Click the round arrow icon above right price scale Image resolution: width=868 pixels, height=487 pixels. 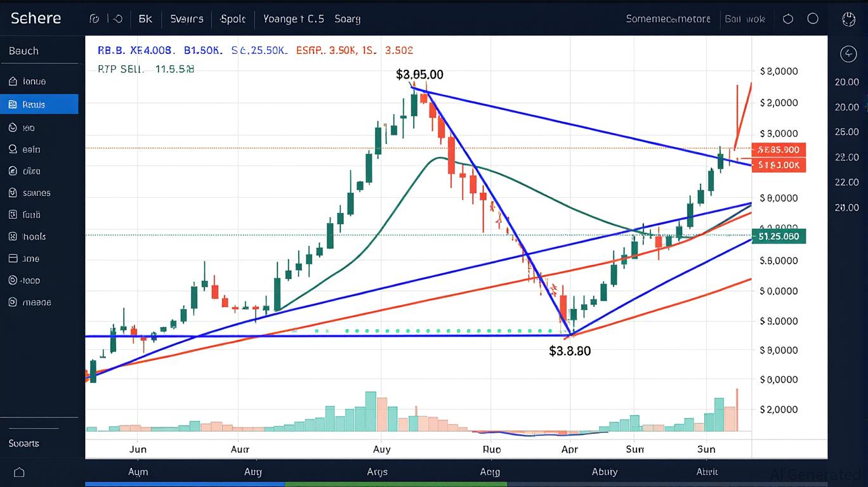point(848,54)
